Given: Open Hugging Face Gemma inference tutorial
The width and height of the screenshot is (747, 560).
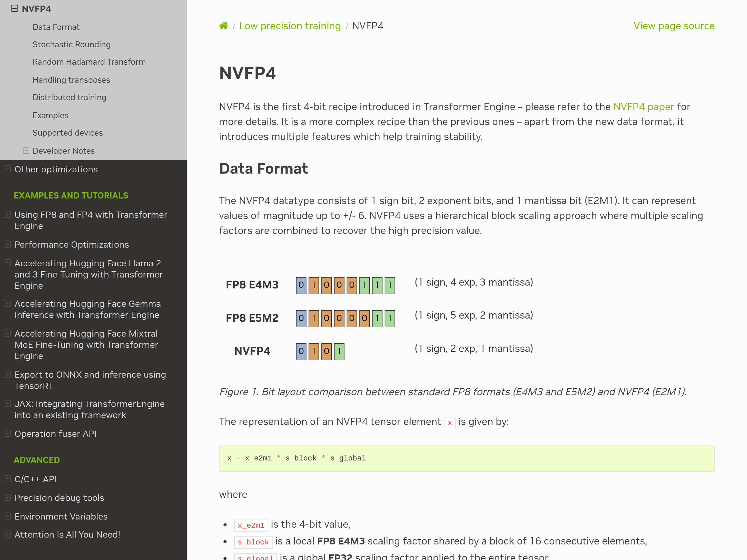Looking at the screenshot, I should 88,309.
